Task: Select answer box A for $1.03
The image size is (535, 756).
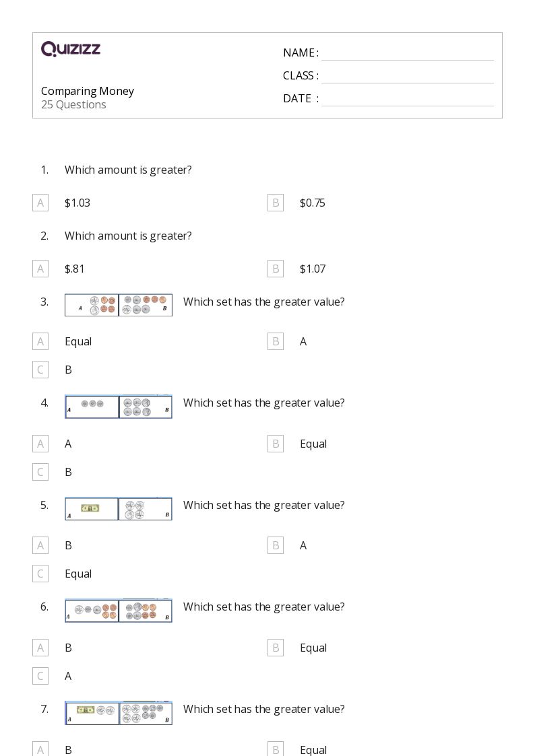Action: tap(40, 203)
